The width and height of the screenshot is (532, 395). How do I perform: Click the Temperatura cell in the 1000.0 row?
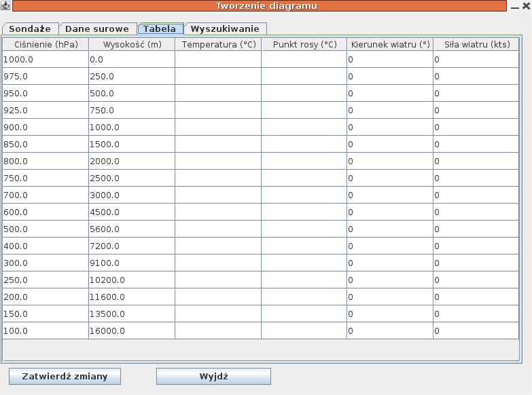pos(218,59)
